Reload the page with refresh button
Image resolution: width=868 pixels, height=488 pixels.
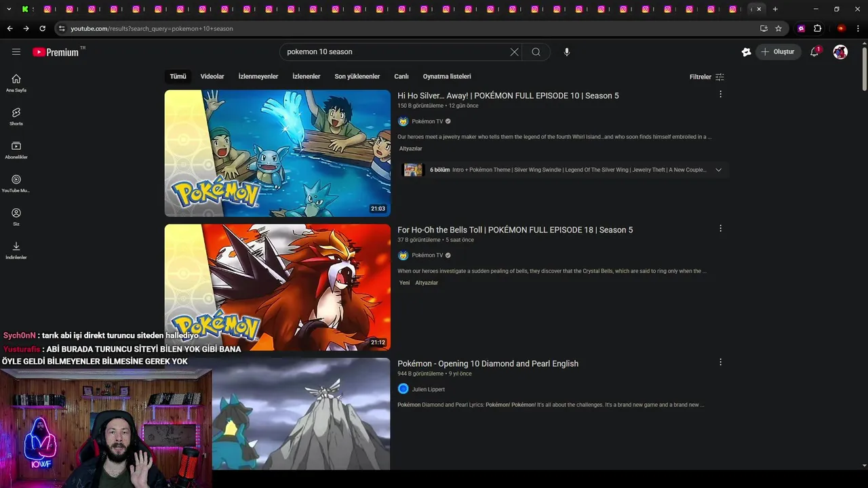[x=42, y=28]
